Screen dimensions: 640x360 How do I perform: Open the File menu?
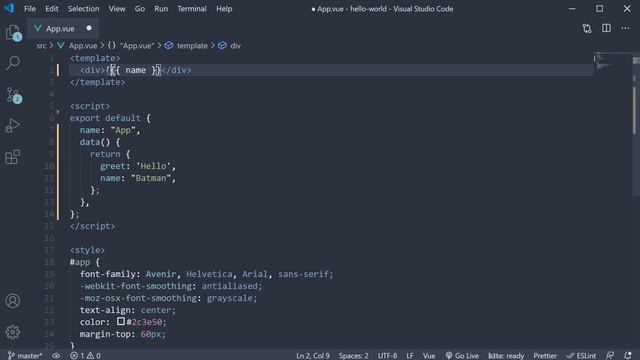tap(30, 9)
